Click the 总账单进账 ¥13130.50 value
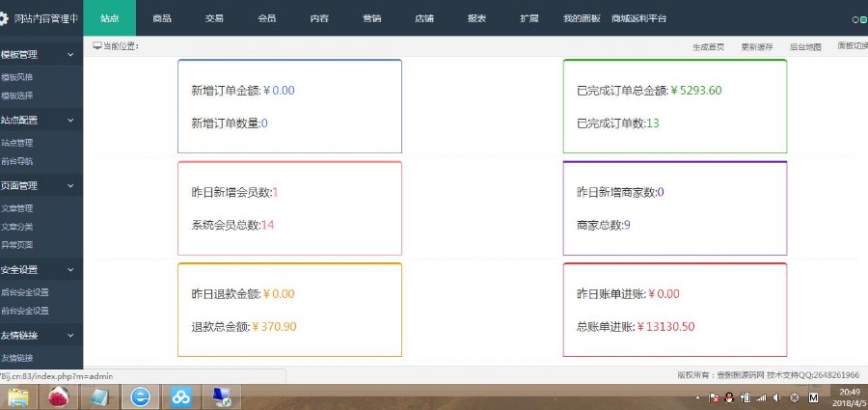 (x=665, y=327)
